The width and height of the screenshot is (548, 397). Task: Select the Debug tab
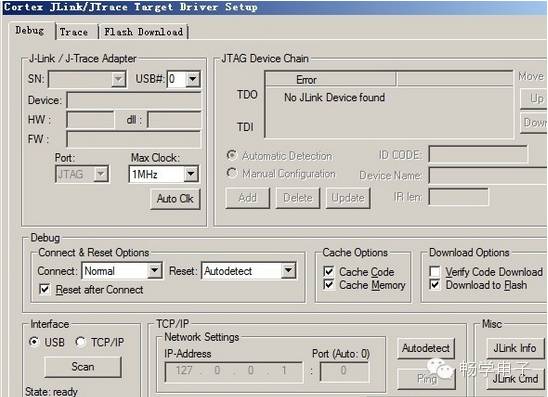click(x=30, y=30)
